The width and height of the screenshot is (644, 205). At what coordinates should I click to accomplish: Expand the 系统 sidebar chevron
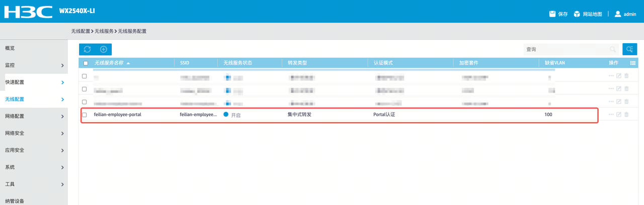point(62,167)
